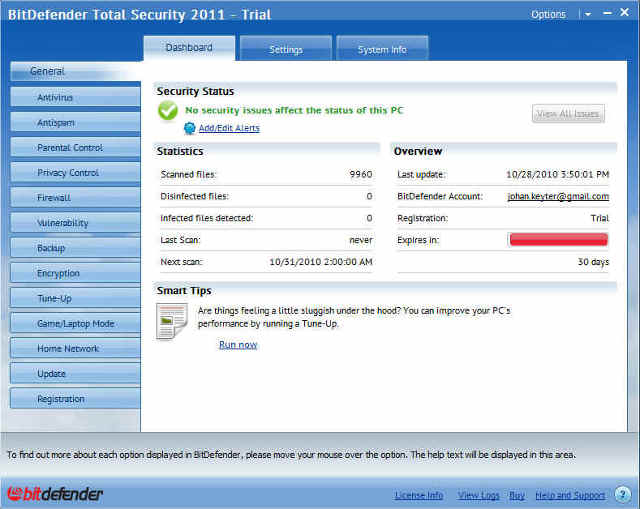Open the Options menu in title bar

(x=548, y=15)
